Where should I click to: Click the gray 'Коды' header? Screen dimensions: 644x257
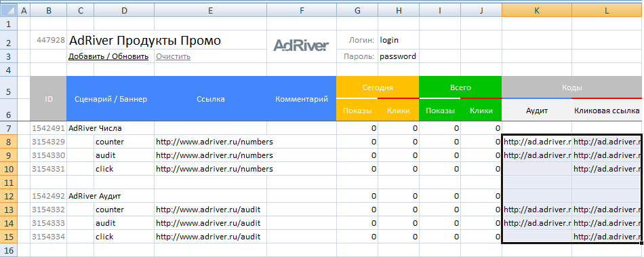[x=572, y=87]
